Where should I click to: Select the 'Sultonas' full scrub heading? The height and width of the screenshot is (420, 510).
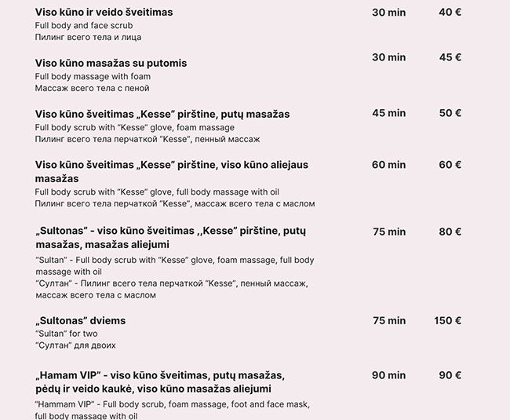(169, 238)
